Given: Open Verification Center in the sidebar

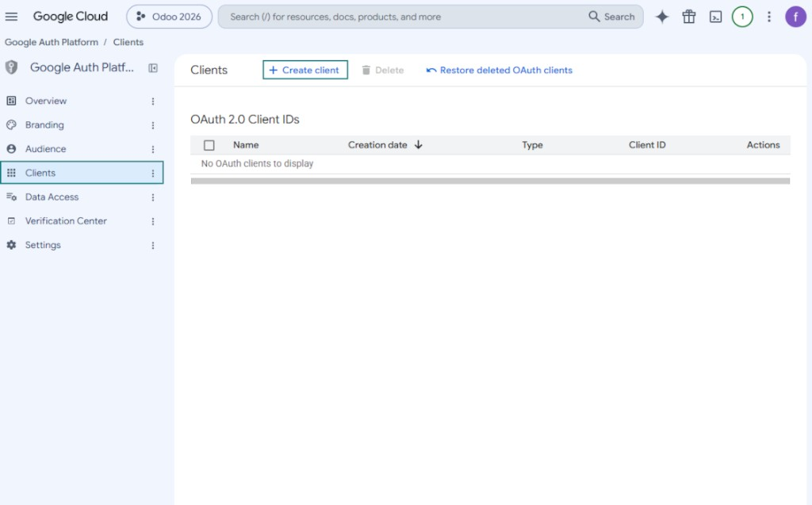Looking at the screenshot, I should (x=66, y=220).
